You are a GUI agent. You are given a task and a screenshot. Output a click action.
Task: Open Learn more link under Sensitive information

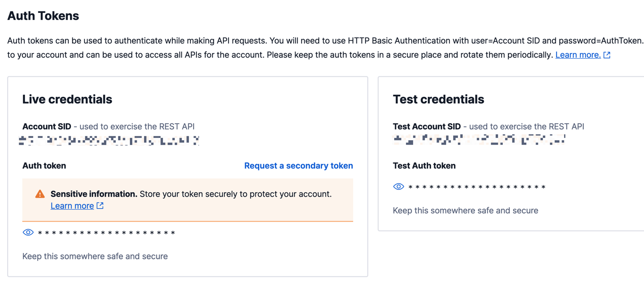(72, 205)
